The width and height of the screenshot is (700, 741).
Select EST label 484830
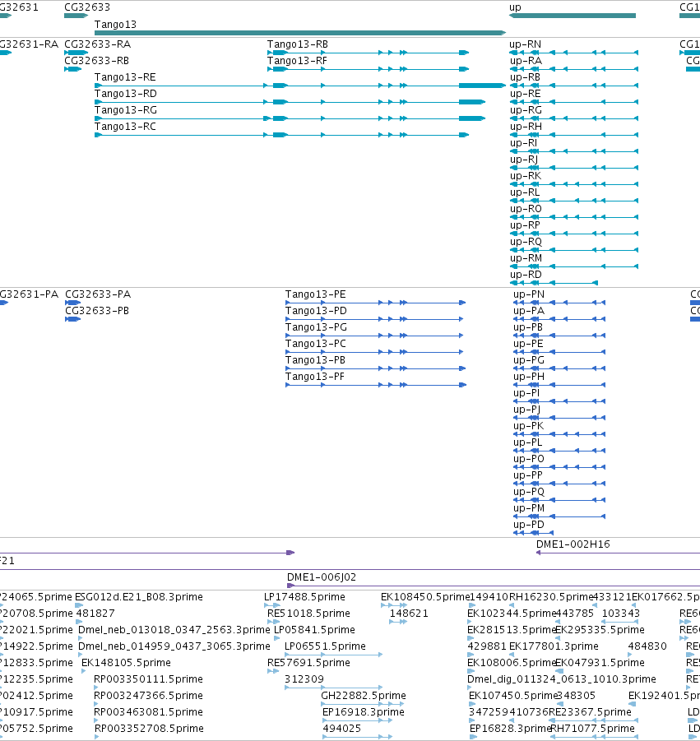tap(647, 646)
